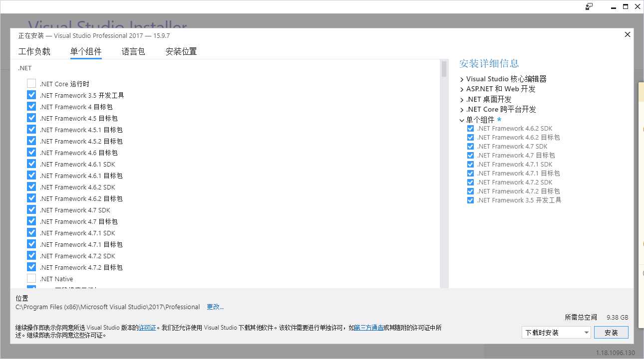644x359 pixels.
Task: Toggle .NET Framework 4.6.1 目标包 checkbox
Action: 31,175
